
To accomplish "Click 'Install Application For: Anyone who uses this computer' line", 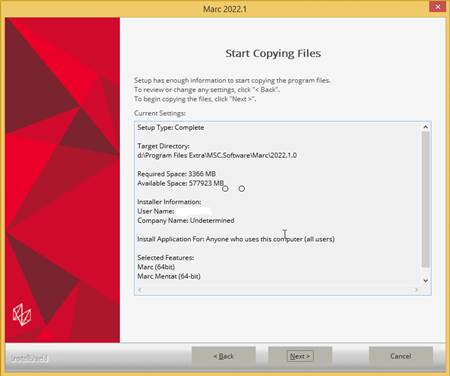I will (236, 239).
